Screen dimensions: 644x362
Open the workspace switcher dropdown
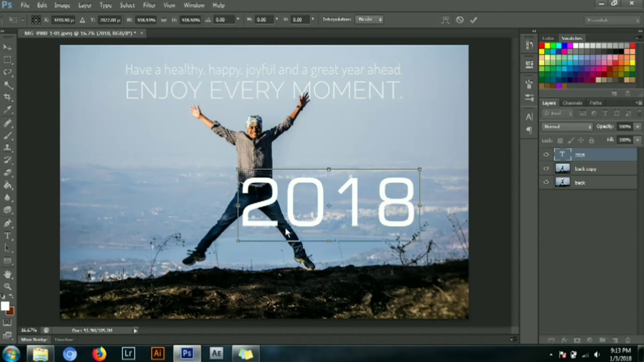612,20
